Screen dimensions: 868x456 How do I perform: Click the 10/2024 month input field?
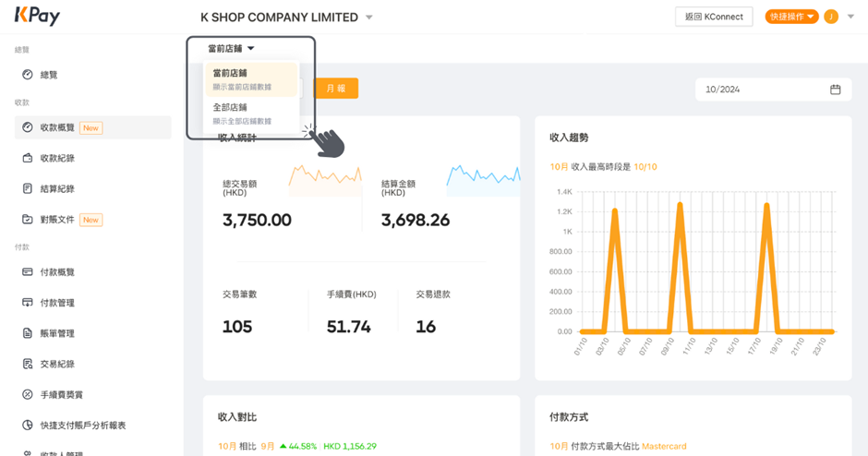pos(773,90)
